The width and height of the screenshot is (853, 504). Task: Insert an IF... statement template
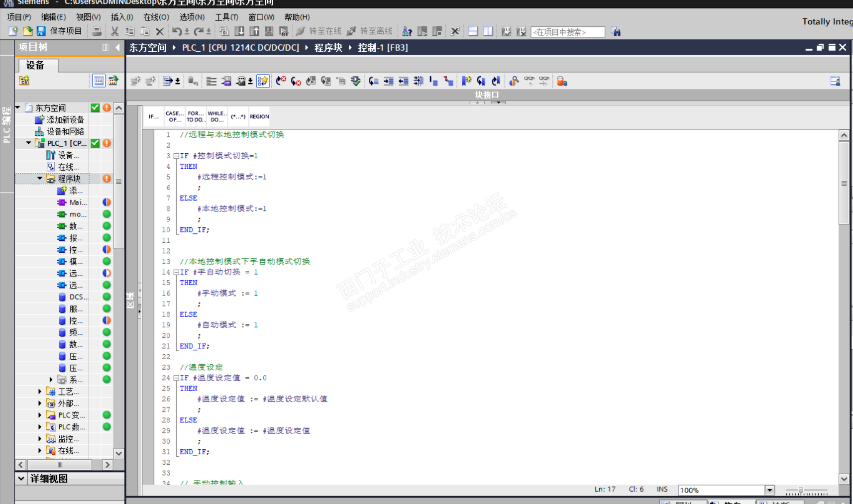pyautogui.click(x=154, y=116)
